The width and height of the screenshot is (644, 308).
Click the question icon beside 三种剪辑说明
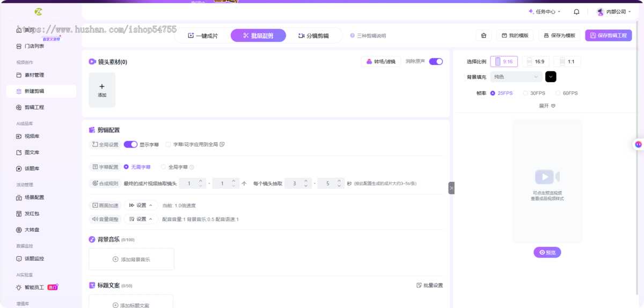(x=353, y=35)
